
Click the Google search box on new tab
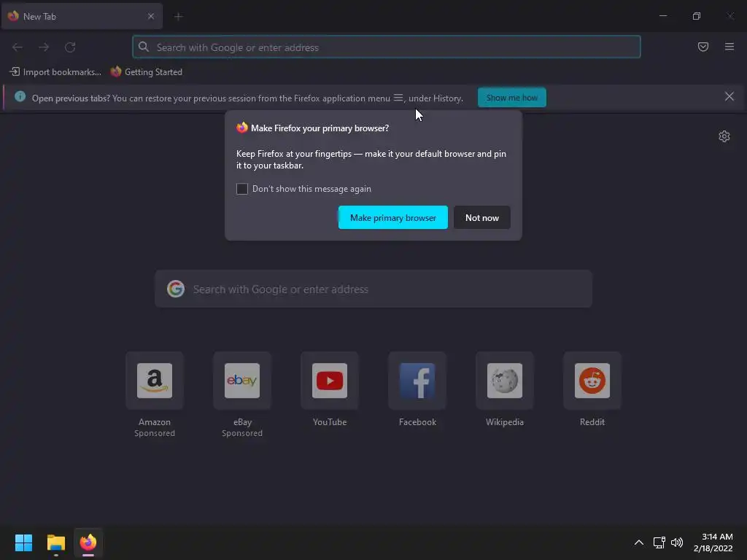point(373,289)
